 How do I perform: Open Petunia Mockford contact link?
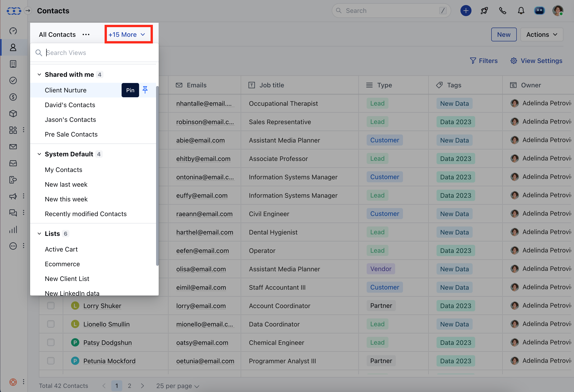click(x=109, y=361)
